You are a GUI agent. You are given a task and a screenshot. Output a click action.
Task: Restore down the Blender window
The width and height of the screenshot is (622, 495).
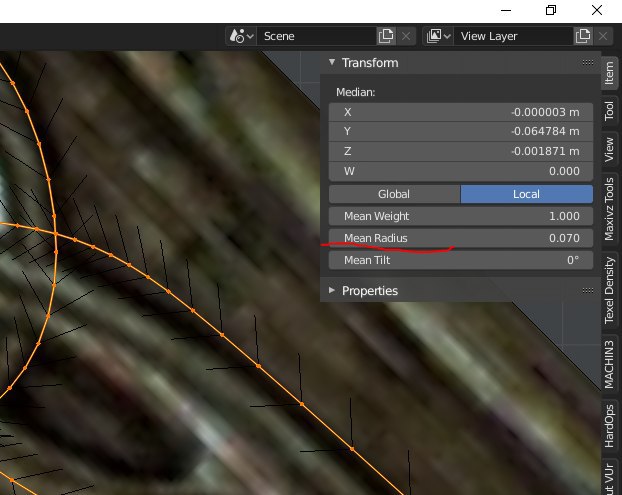coord(551,10)
